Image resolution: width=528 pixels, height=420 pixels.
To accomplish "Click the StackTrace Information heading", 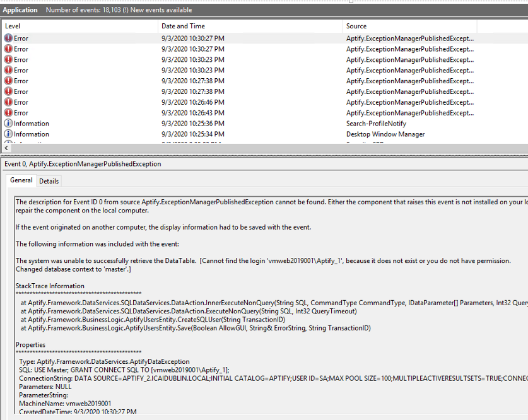I will [50, 286].
